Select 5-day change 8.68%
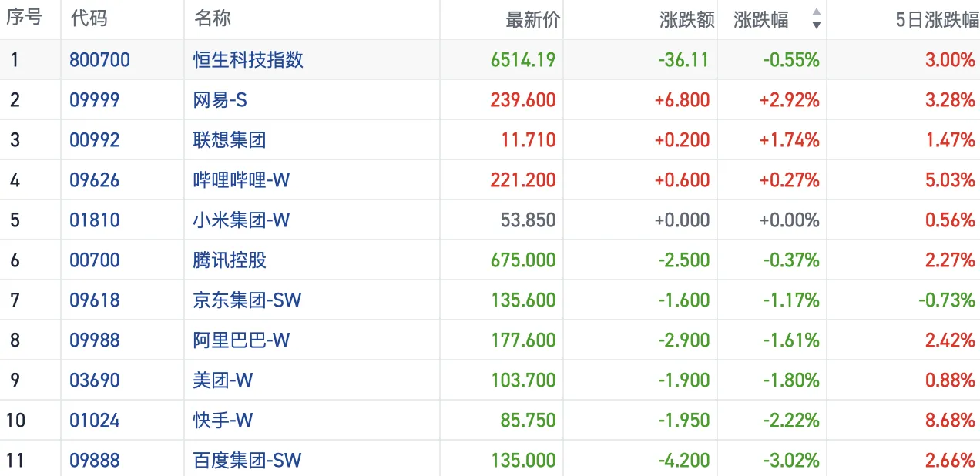The height and width of the screenshot is (476, 980). [x=951, y=421]
